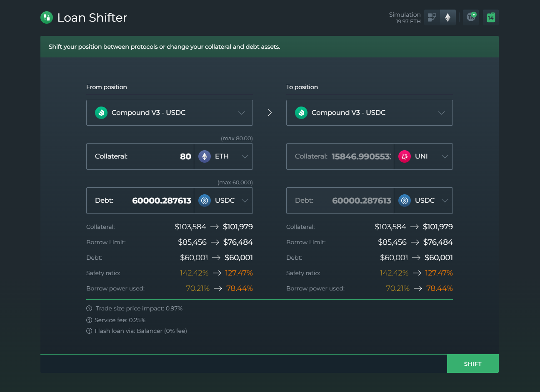Click the UNI token icon

(405, 156)
